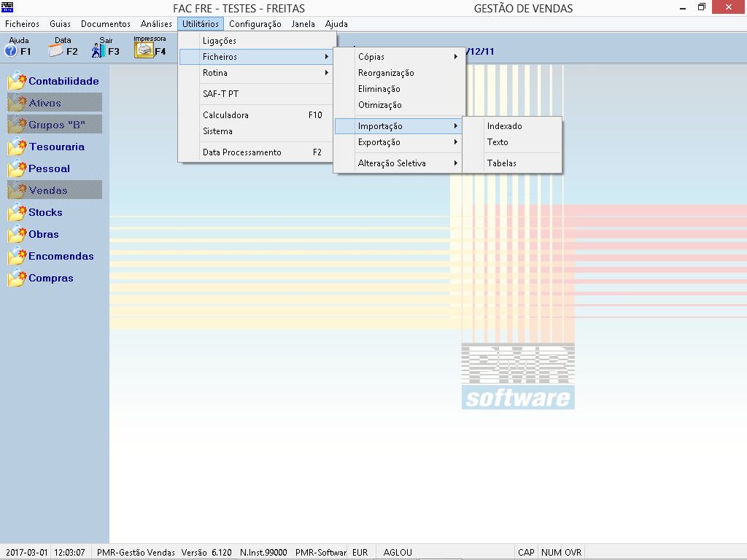Click the date 2017-03-01 in status bar

click(x=27, y=553)
